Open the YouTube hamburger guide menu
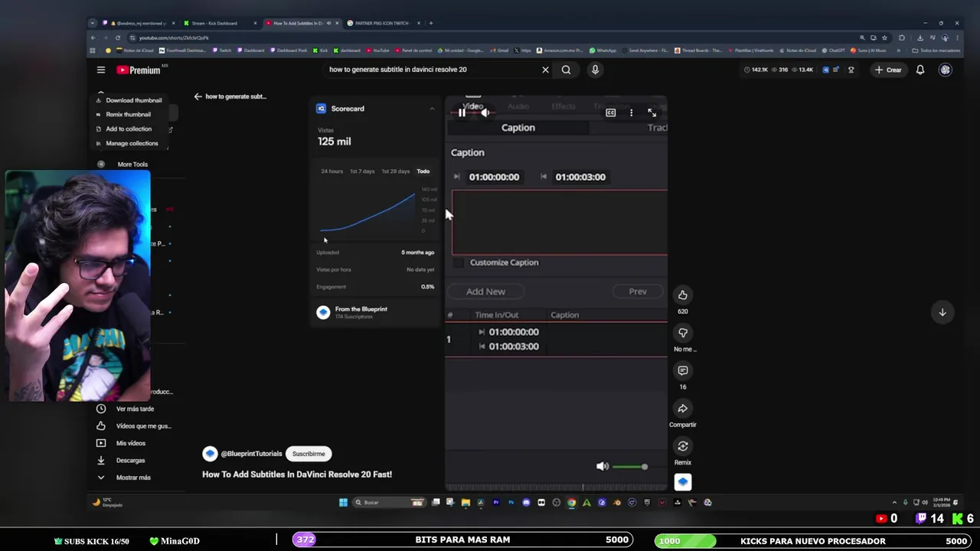This screenshot has height=551, width=980. [x=100, y=70]
